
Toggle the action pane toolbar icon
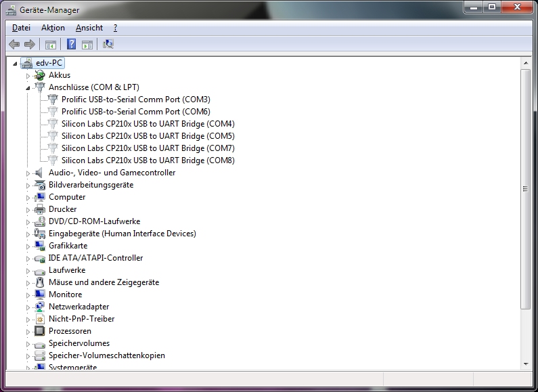click(87, 44)
